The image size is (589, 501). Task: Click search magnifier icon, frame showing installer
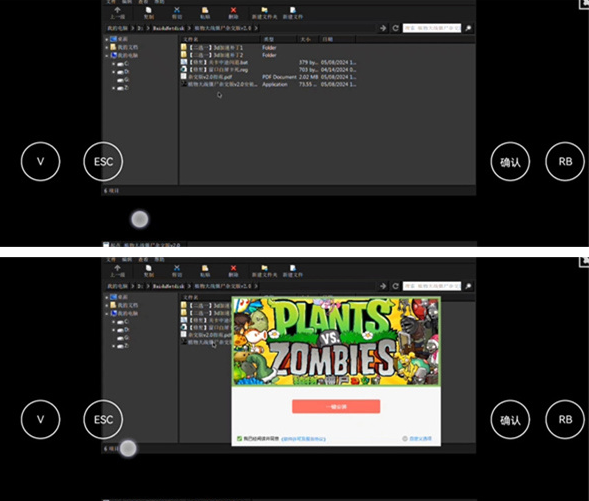coord(468,286)
